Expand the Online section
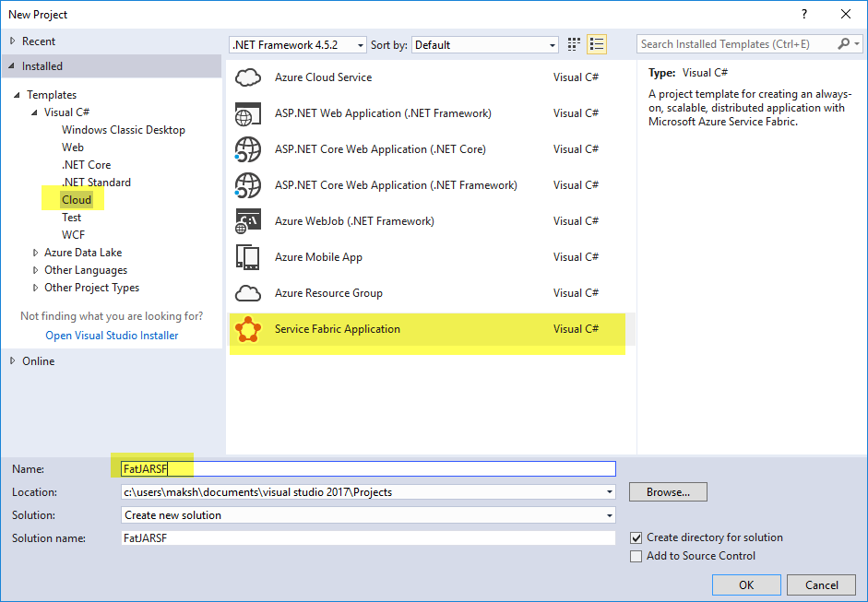The image size is (868, 602). tap(13, 360)
